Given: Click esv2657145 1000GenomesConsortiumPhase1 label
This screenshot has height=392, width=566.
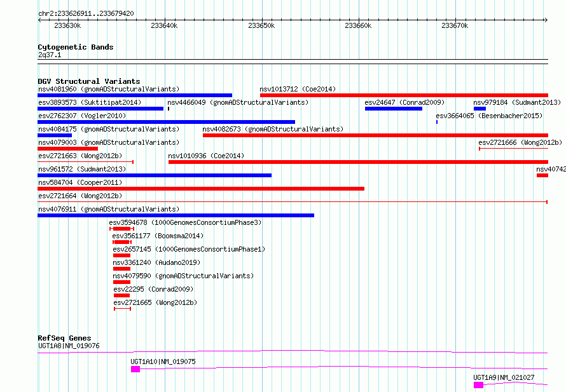Looking at the screenshot, I should coord(189,249).
